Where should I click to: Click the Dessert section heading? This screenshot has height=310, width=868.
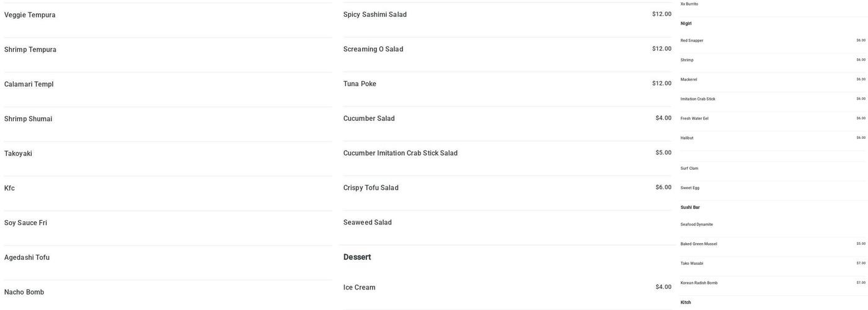point(357,257)
